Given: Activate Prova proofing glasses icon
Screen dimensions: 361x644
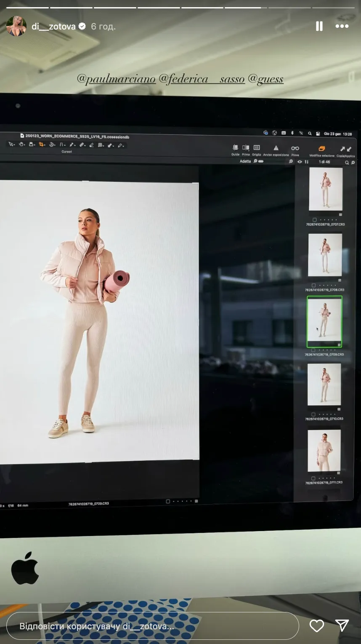Looking at the screenshot, I should [295, 148].
